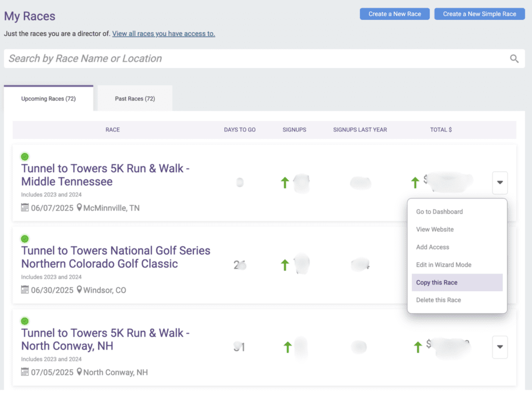Click the SIGNUPS column header

pos(294,130)
